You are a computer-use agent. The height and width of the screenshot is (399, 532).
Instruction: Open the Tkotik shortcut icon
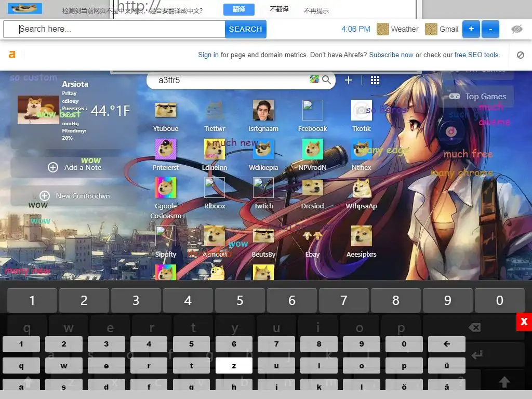[x=362, y=110]
